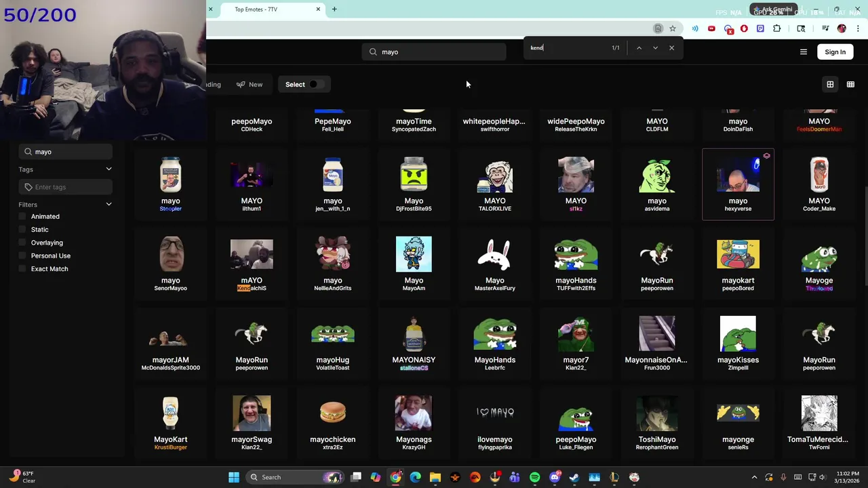Open the MayoKart emote by KrustiBurger

(x=170, y=423)
